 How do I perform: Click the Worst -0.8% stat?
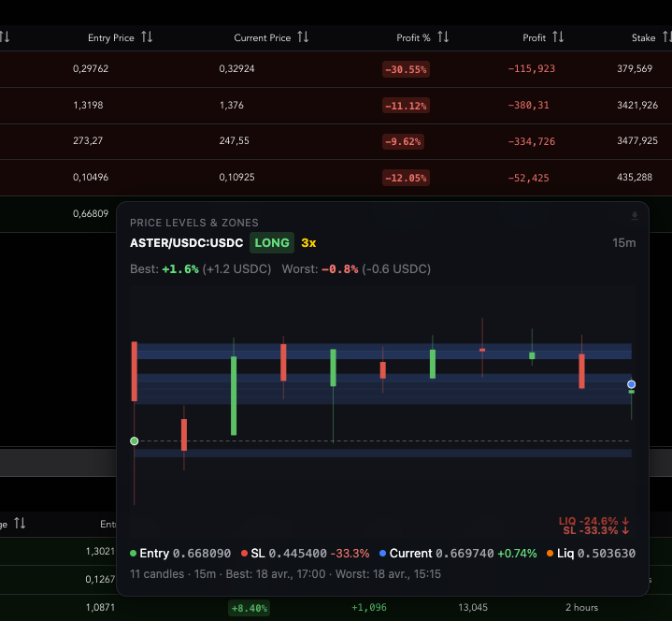[x=356, y=269]
